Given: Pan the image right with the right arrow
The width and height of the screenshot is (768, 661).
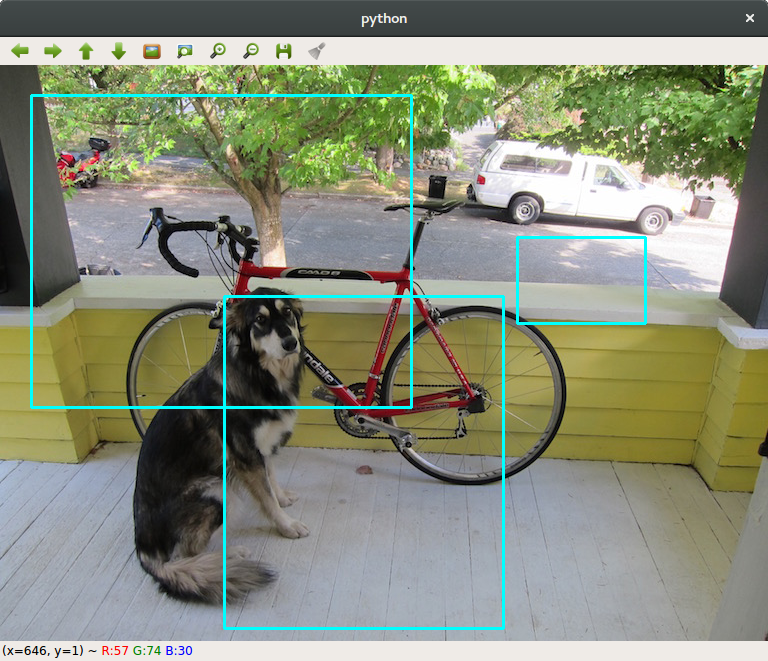Looking at the screenshot, I should point(53,50).
